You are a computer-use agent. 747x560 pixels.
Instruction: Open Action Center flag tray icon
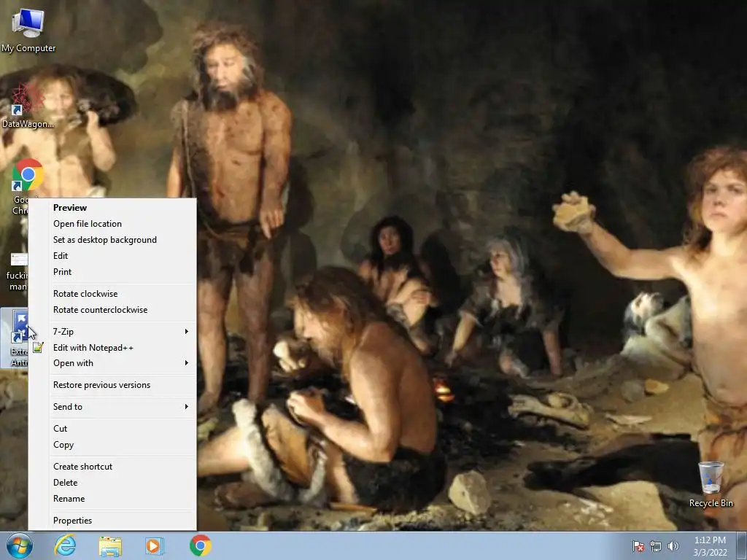638,546
